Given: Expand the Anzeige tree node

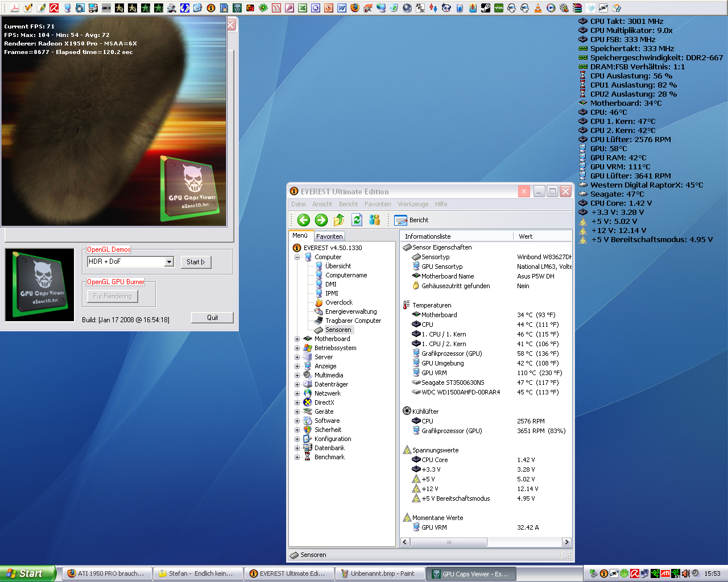Looking at the screenshot, I should click(x=297, y=366).
